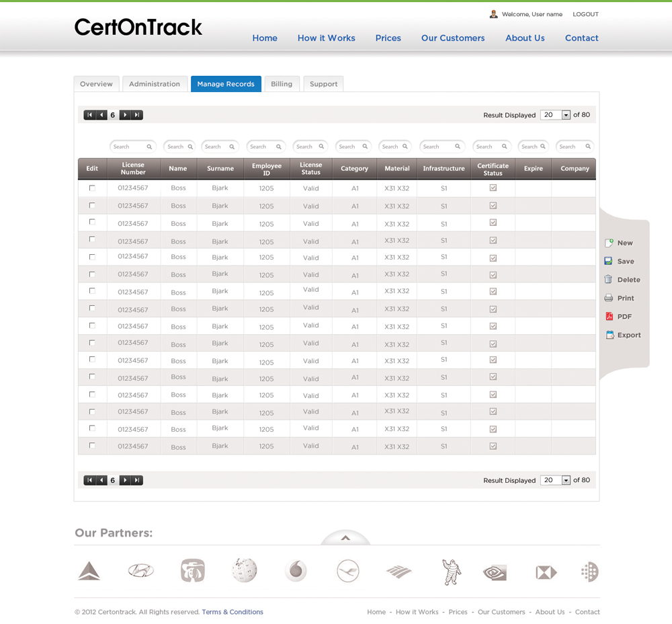Click the Infrastructure column search field

click(x=442, y=147)
